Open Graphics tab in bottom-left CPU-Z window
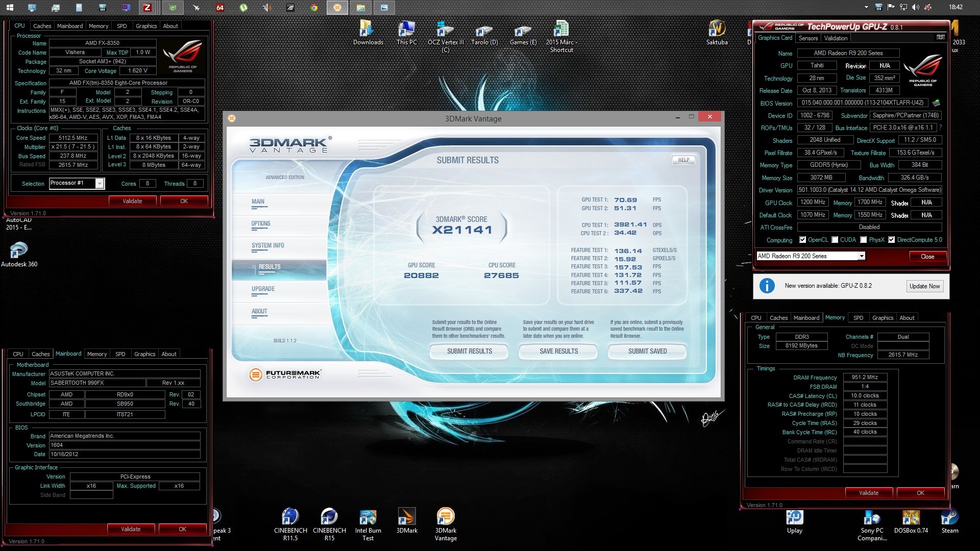Screen dimensions: 980x551 tap(144, 354)
